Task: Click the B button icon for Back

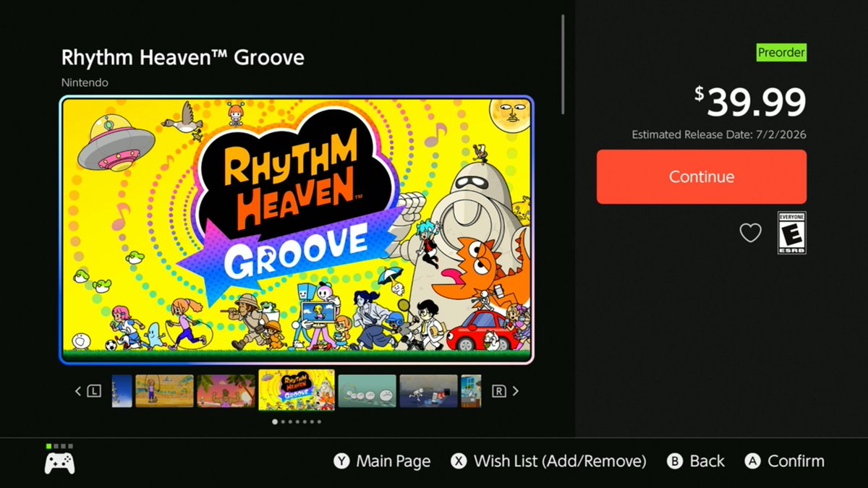Action: pos(675,461)
